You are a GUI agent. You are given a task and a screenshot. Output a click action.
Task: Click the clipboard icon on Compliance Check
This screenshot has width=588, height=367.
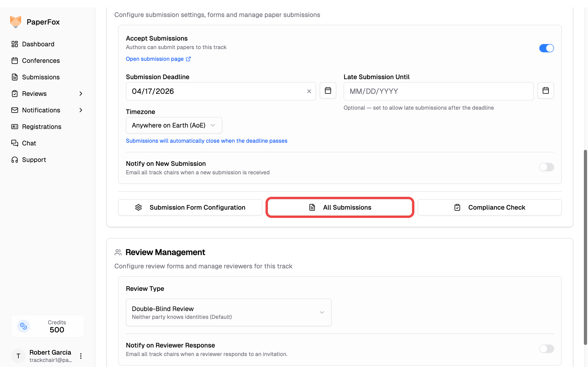point(457,207)
